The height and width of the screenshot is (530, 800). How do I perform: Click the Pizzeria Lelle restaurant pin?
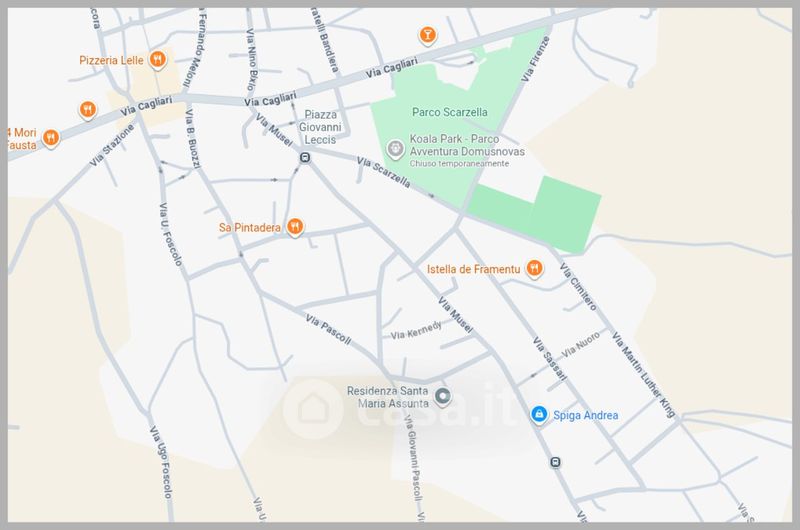[x=158, y=60]
